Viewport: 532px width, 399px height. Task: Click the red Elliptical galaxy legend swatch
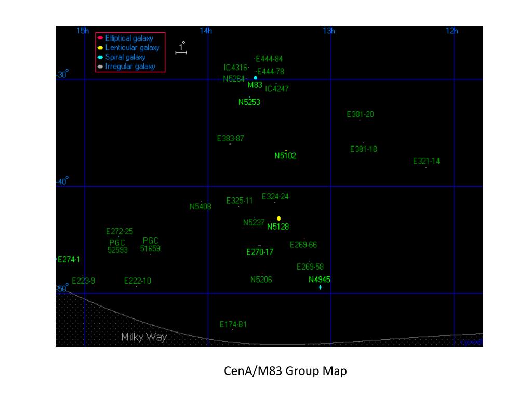(100, 38)
